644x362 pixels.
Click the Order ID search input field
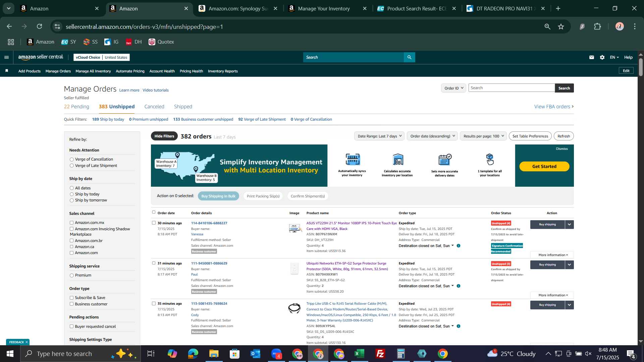(512, 88)
